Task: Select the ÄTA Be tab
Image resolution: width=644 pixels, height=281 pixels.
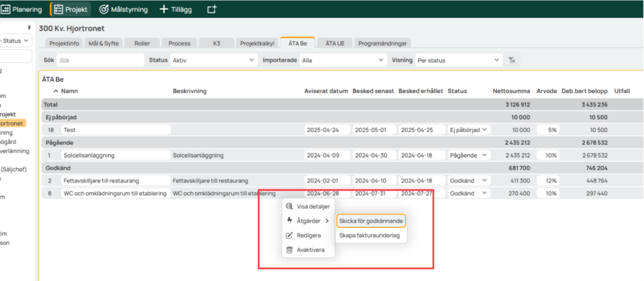Action: (x=298, y=43)
